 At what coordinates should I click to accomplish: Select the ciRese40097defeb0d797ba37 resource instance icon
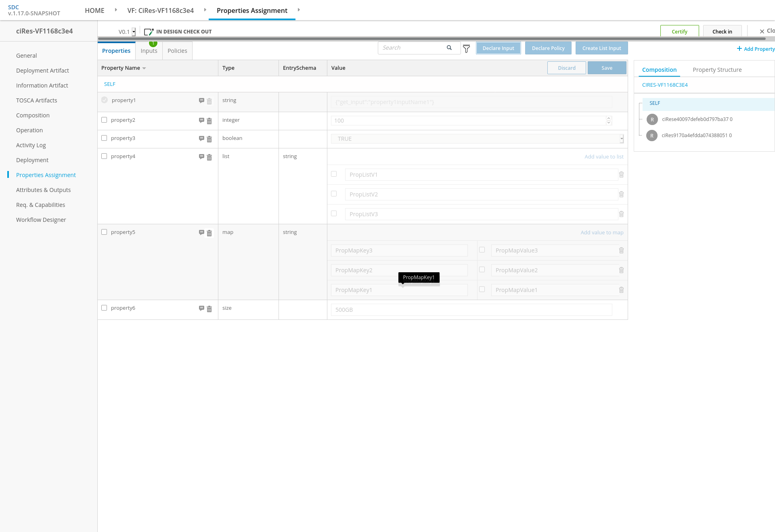(x=652, y=119)
